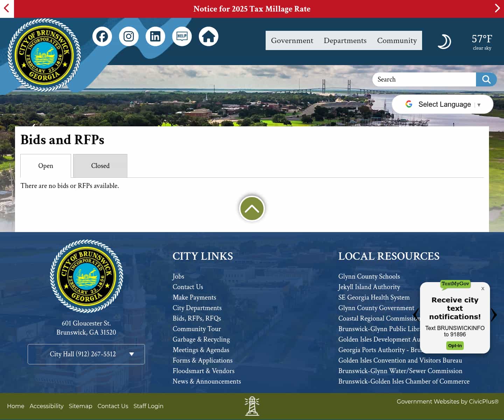Advance the notice banner with the right chevron
This screenshot has width=504, height=420.
(x=497, y=8)
